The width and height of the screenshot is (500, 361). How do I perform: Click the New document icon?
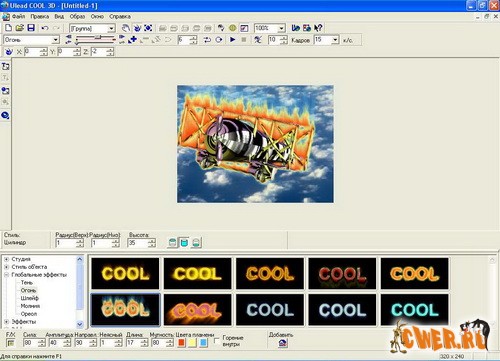pos(8,28)
